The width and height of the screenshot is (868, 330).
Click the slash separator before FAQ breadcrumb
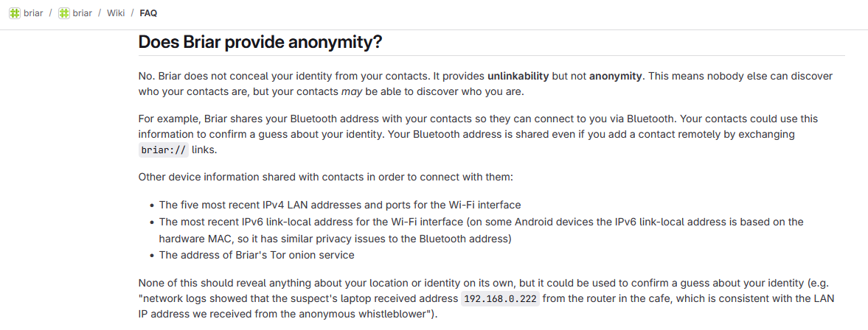click(x=132, y=13)
